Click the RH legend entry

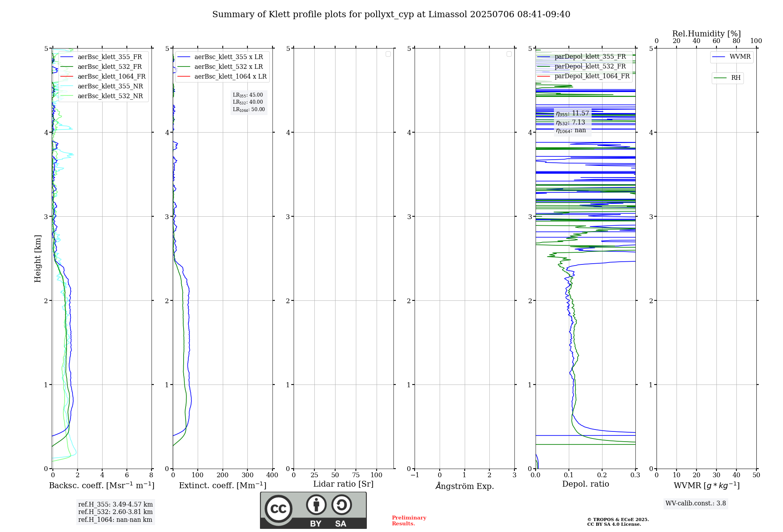tap(727, 78)
